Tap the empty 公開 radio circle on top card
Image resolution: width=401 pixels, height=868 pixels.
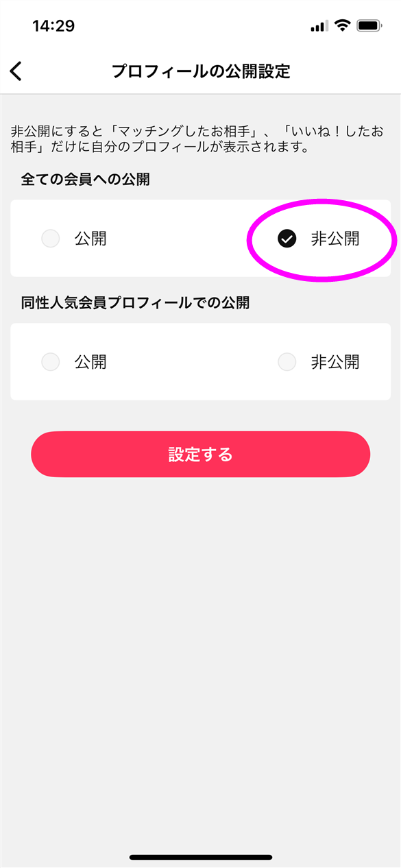pyautogui.click(x=51, y=239)
